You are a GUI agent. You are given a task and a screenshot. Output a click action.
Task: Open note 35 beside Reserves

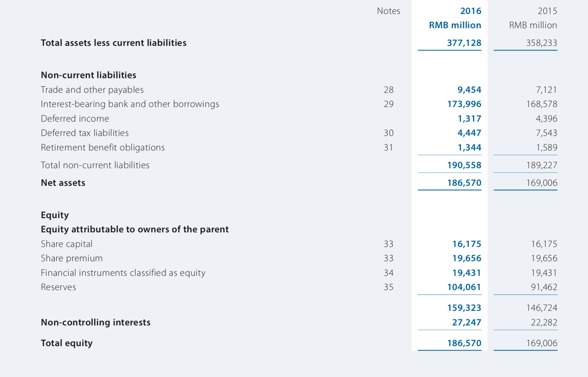[389, 287]
